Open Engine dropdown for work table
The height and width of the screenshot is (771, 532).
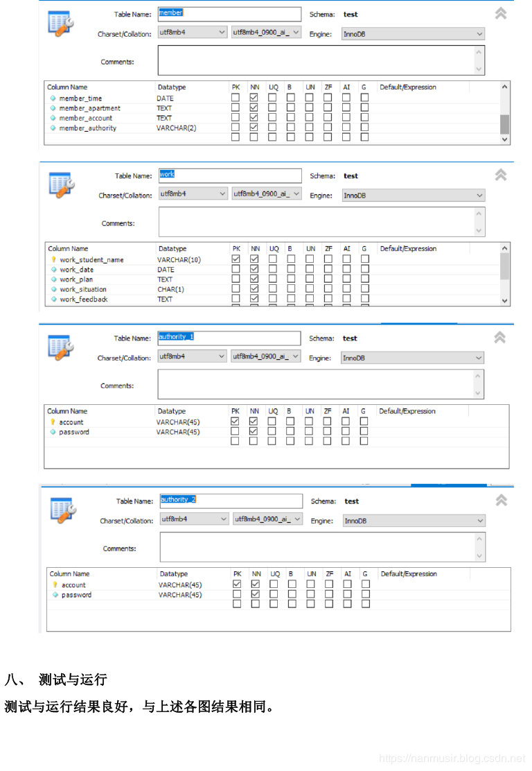click(x=413, y=196)
